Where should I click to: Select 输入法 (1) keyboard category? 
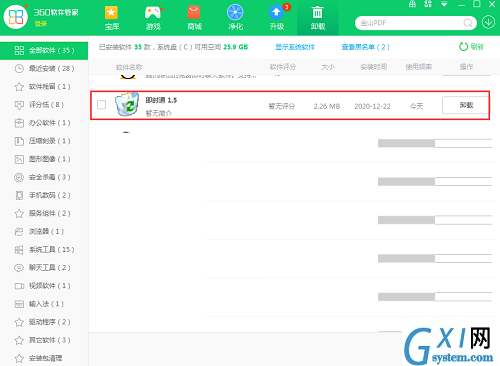pos(44,304)
